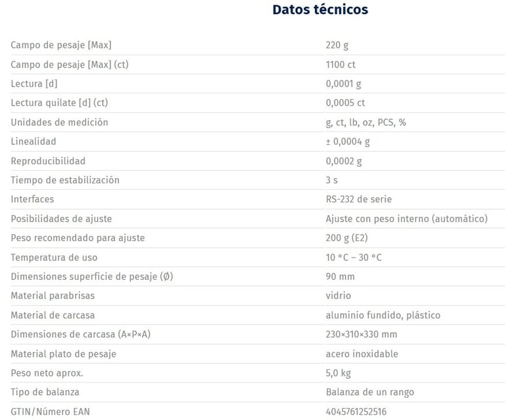Select the g, ct, lb, oz, PCS, % value

[366, 123]
